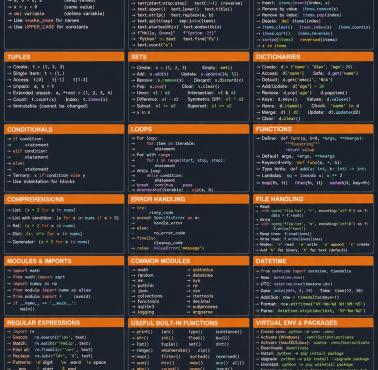Screen dimensions: 378x370
Task: Click the TUPLES section header
Action: 64,57
